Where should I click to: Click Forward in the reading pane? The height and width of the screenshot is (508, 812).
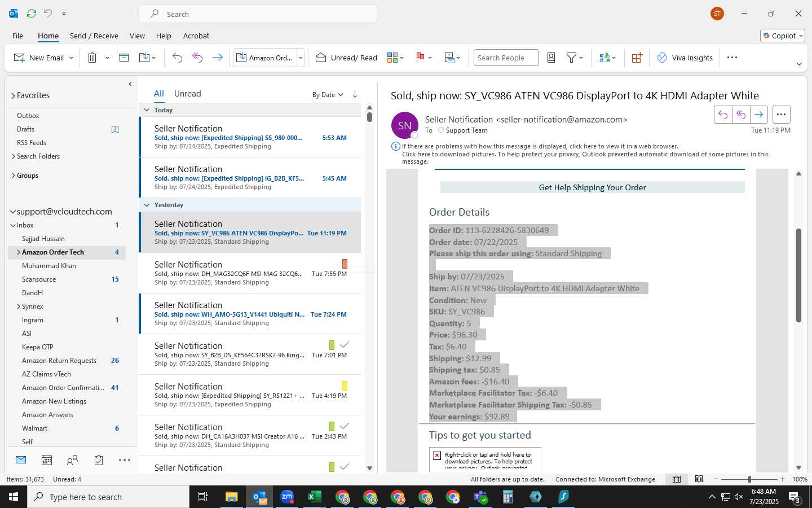759,115
